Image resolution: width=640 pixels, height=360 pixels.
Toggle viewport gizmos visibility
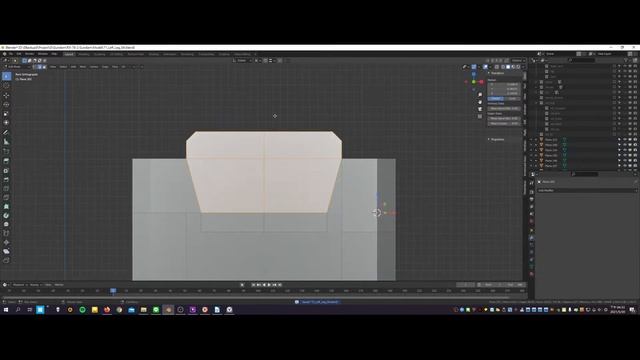(x=473, y=67)
